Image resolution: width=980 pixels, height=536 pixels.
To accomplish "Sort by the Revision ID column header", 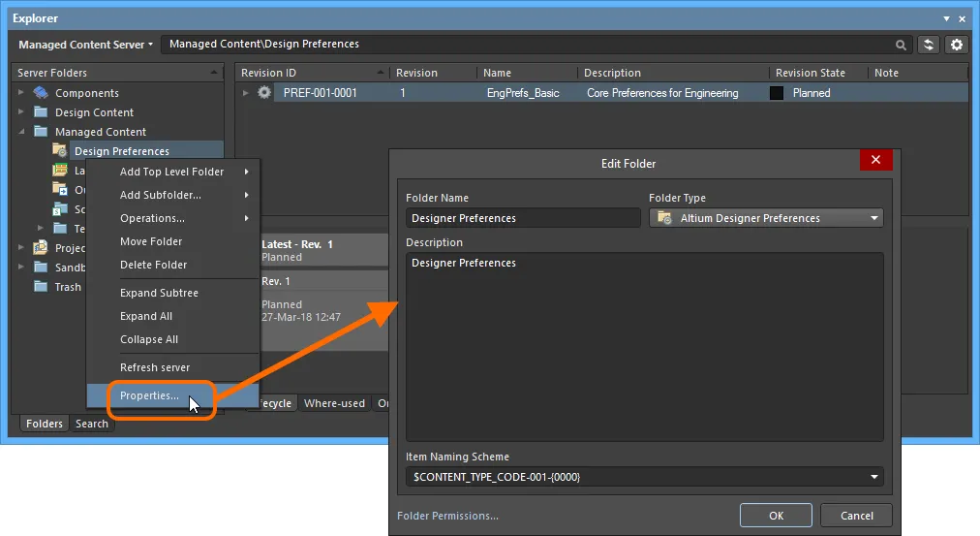I will pos(312,73).
